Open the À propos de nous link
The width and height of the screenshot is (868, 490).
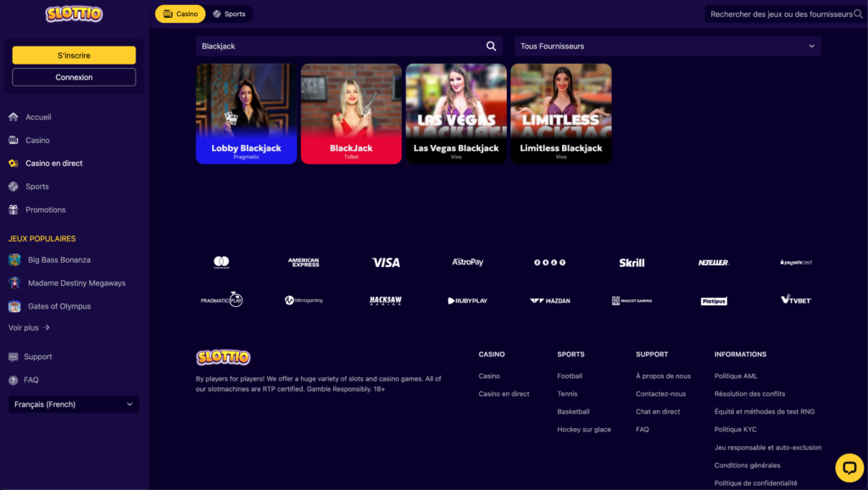(663, 376)
